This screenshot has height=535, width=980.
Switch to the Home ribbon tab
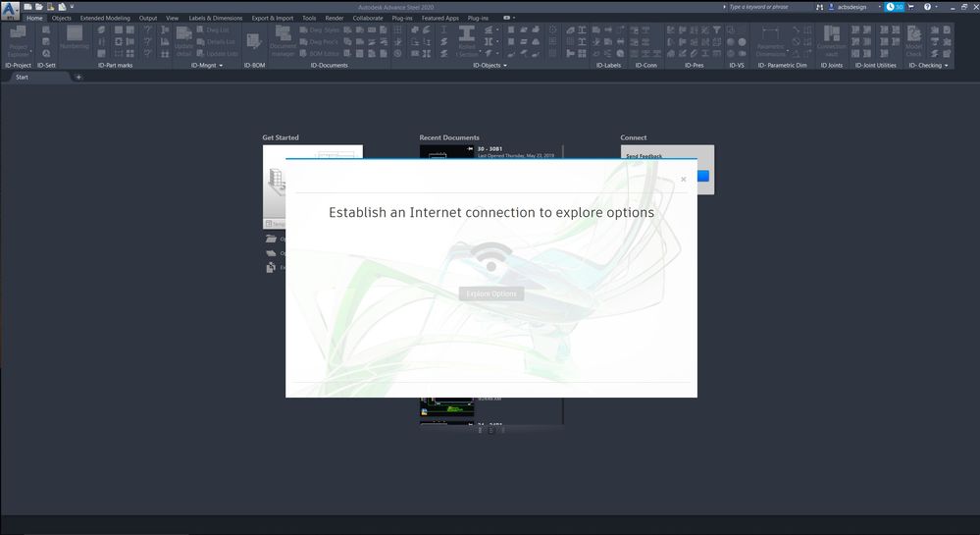(x=34, y=18)
